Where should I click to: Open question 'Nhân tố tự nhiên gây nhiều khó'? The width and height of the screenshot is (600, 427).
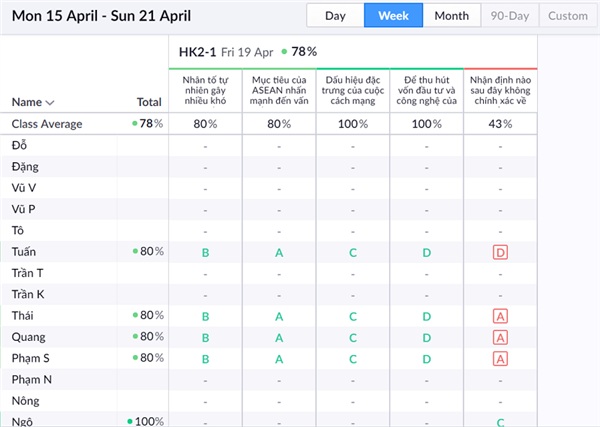[x=205, y=88]
